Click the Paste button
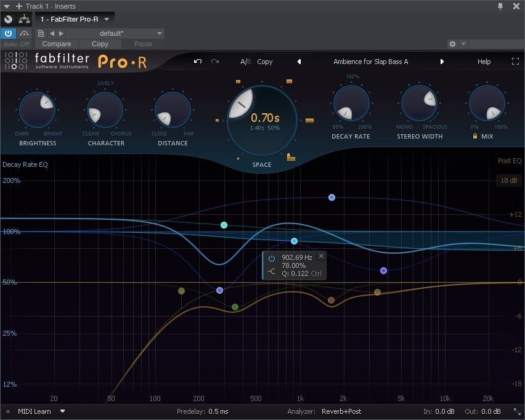The width and height of the screenshot is (525, 420). point(143,44)
